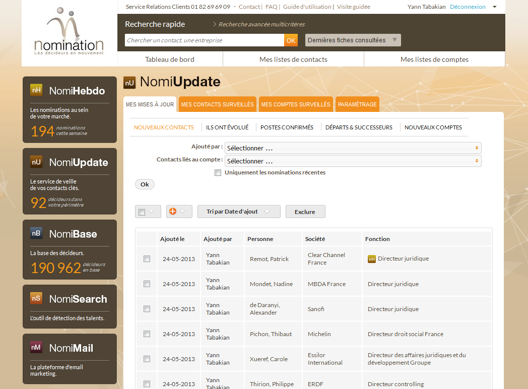
Task: Open NomiHebdo nH icon in sidebar
Action: [x=36, y=90]
